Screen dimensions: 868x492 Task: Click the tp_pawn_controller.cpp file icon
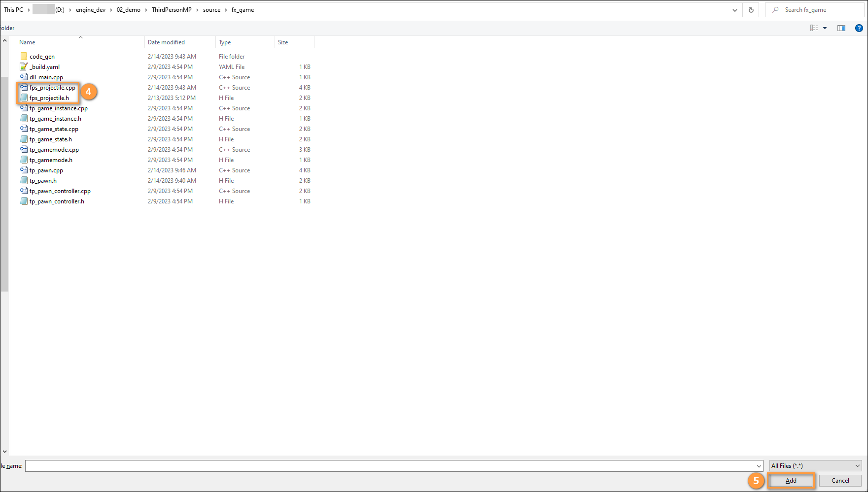click(24, 191)
